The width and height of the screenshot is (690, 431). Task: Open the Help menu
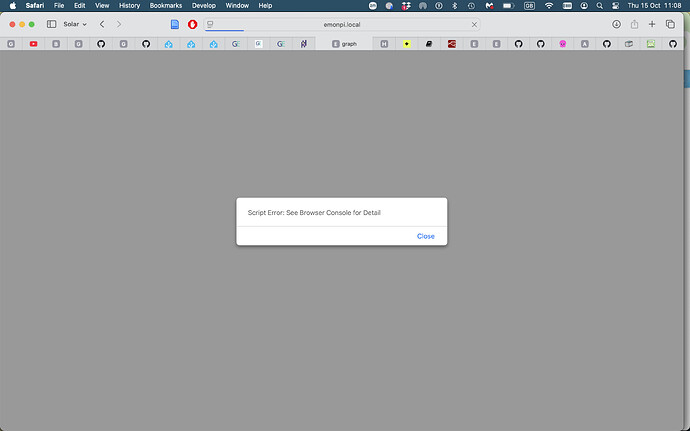[265, 6]
